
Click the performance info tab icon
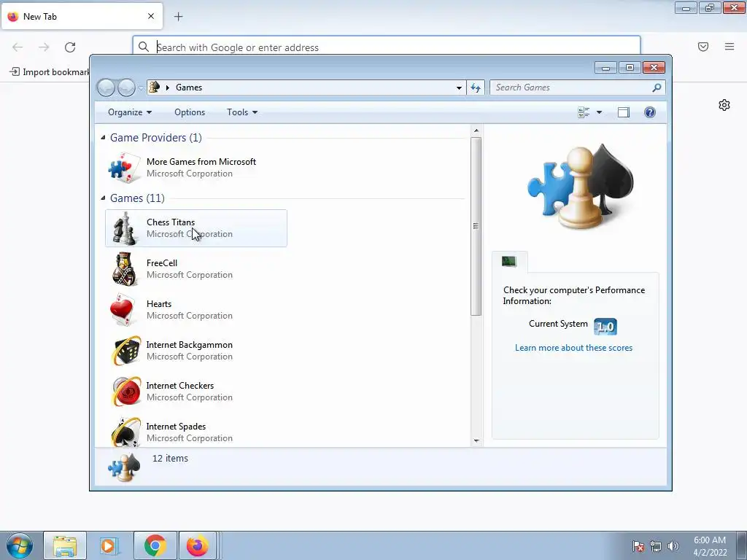[508, 262]
